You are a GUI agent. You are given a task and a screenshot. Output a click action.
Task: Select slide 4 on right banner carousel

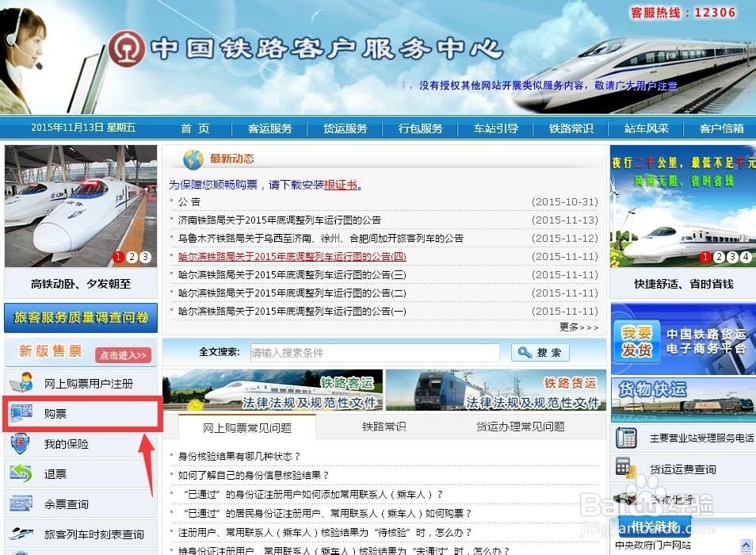point(746,257)
